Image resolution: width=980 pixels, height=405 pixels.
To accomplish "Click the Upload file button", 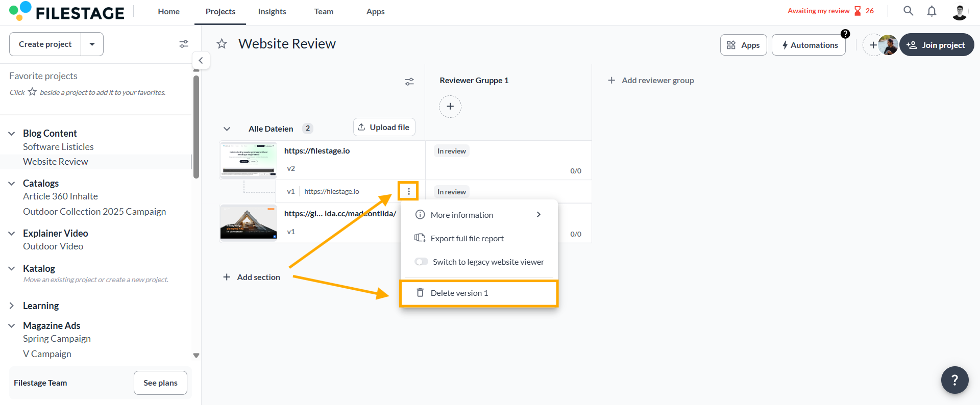I will [384, 128].
